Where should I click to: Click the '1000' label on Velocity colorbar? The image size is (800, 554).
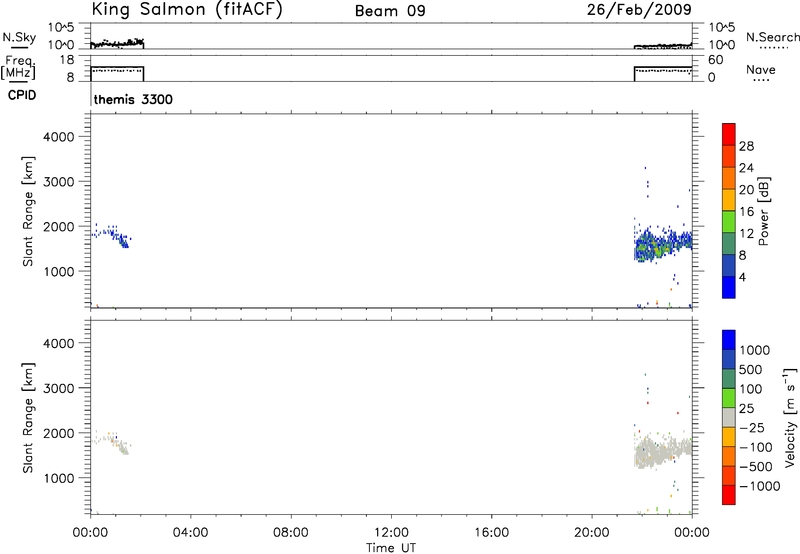754,350
